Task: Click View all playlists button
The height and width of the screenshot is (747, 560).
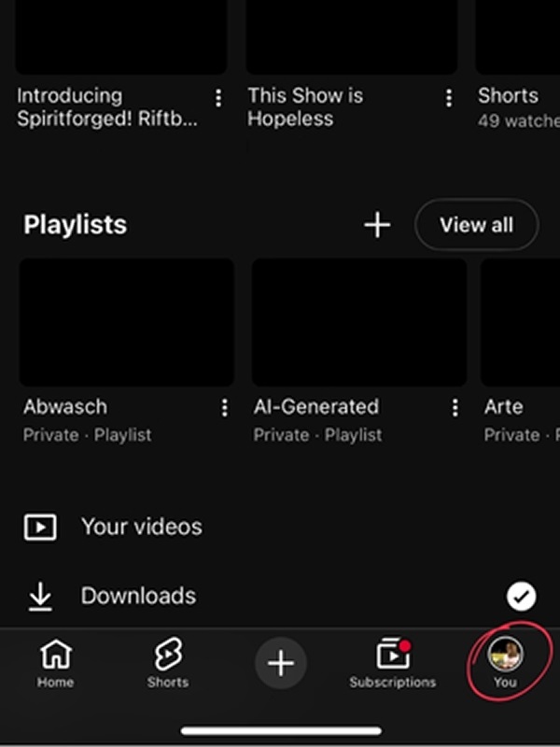Action: coord(476,224)
